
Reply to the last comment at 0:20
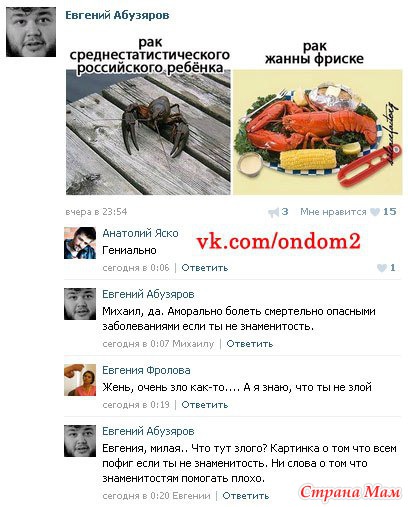[x=246, y=496]
